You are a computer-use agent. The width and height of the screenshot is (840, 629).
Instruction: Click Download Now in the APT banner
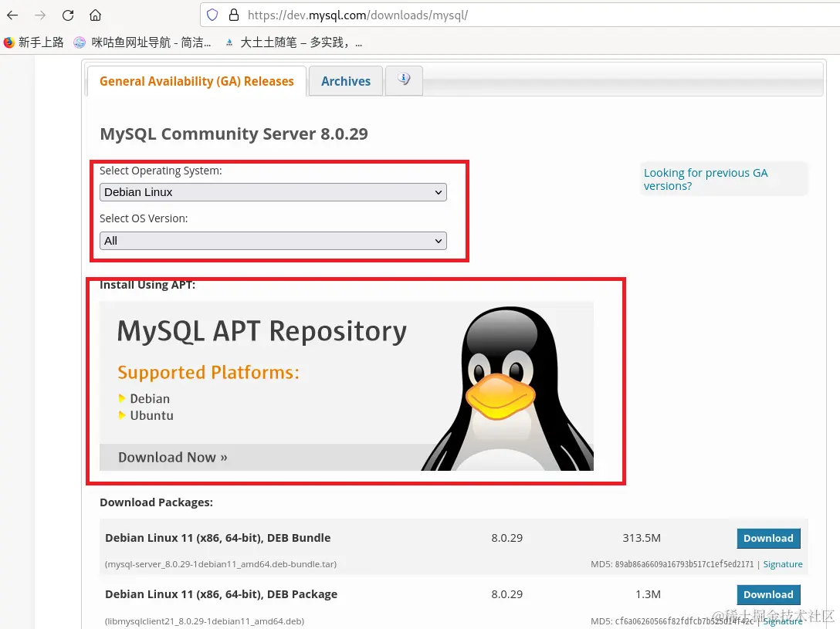click(x=172, y=457)
